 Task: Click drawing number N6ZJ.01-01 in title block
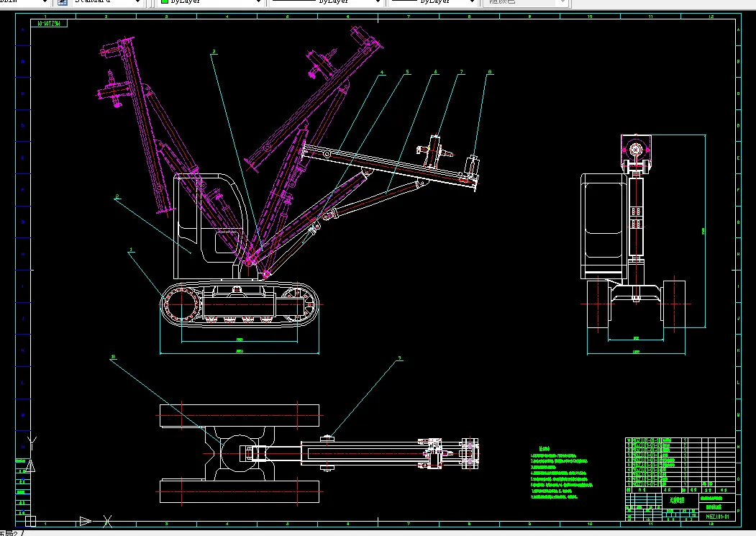point(717,517)
